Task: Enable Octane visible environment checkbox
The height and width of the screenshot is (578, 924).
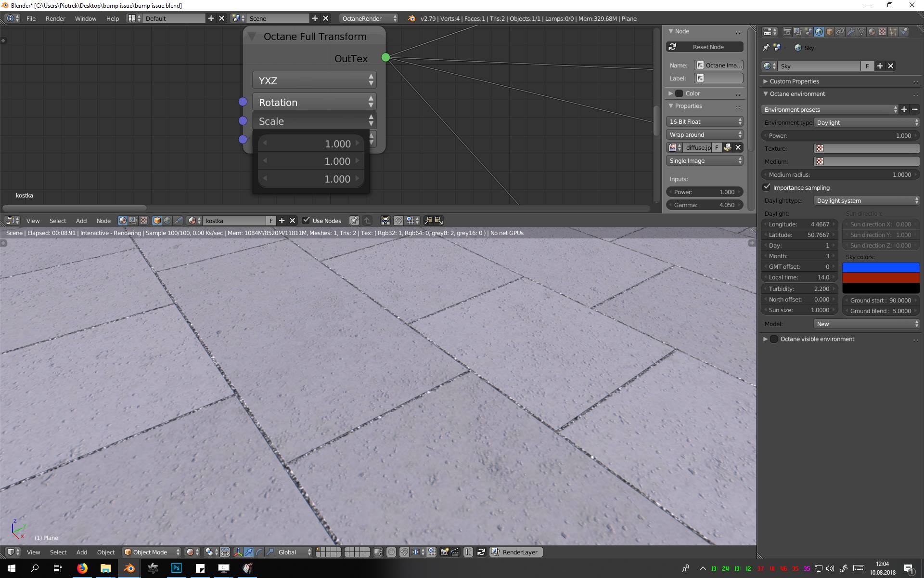Action: (x=774, y=339)
